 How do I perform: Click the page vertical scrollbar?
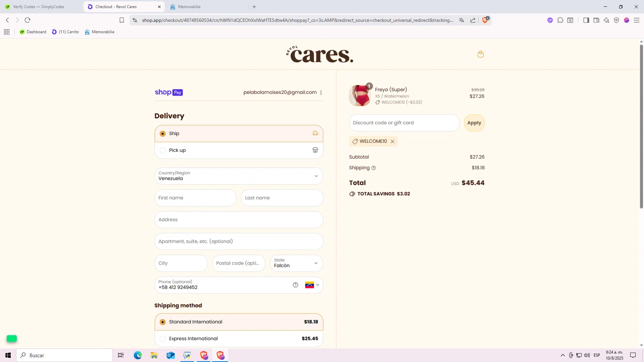pyautogui.click(x=641, y=127)
